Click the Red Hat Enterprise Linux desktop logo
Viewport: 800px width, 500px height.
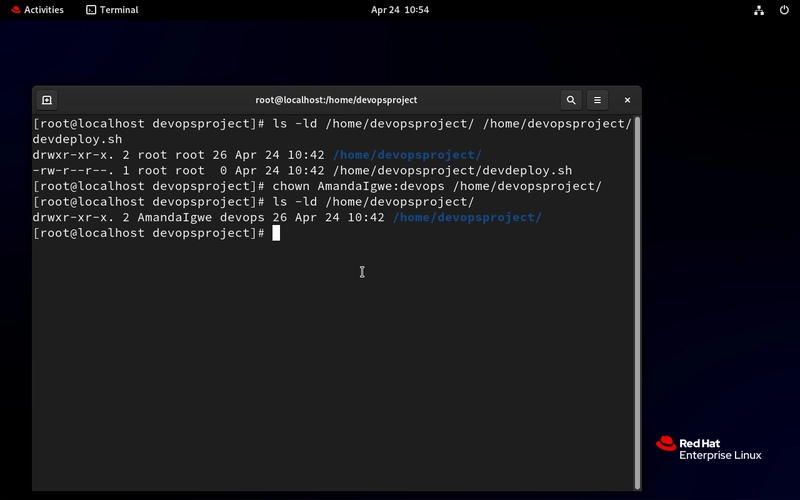tap(709, 448)
